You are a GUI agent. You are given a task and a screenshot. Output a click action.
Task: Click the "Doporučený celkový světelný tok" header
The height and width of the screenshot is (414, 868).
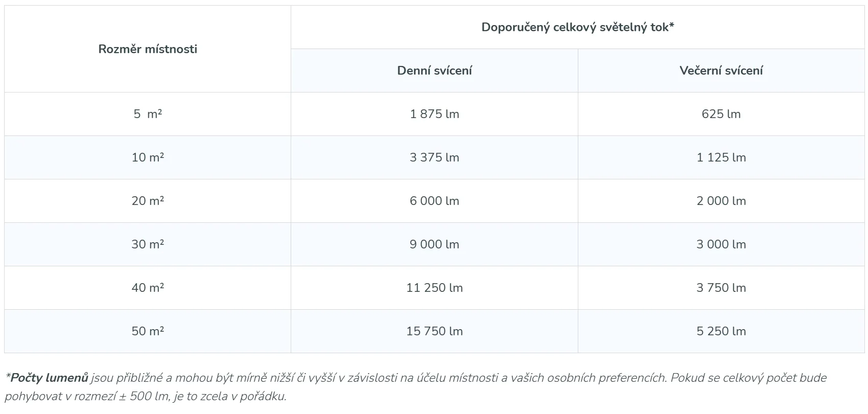pos(577,27)
